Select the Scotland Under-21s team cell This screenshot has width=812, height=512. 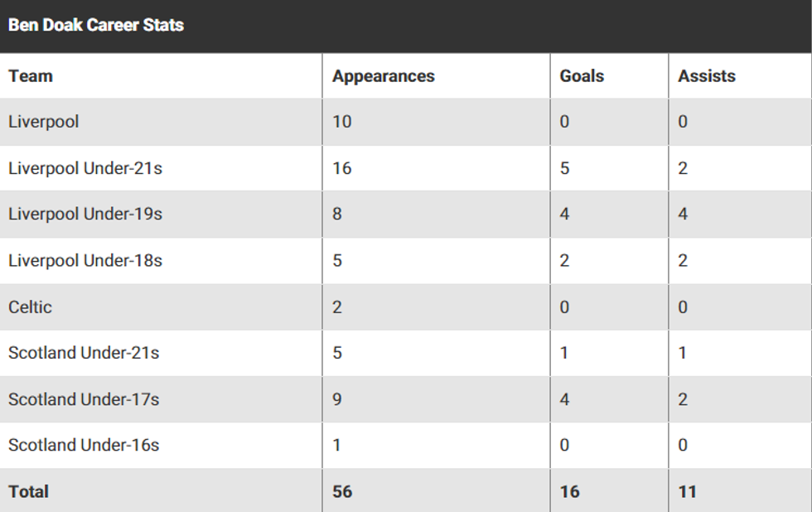point(84,353)
